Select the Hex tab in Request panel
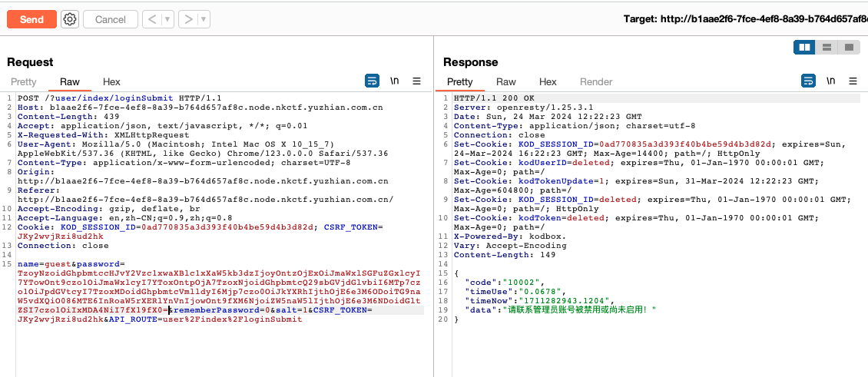This screenshot has height=377, width=868. [111, 81]
